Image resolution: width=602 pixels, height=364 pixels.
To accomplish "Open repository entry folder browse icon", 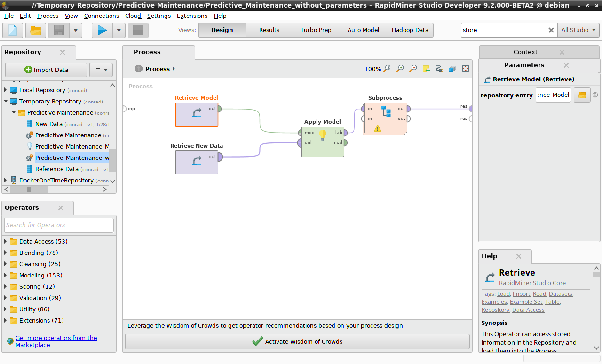I will [582, 95].
